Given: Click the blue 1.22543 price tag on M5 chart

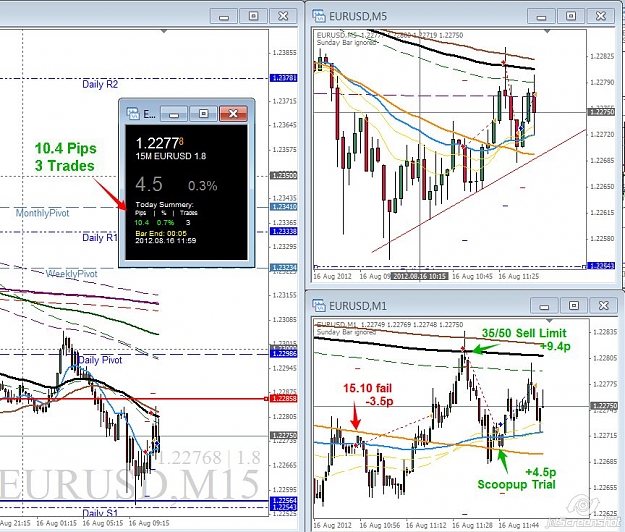Looking at the screenshot, I should coord(601,266).
